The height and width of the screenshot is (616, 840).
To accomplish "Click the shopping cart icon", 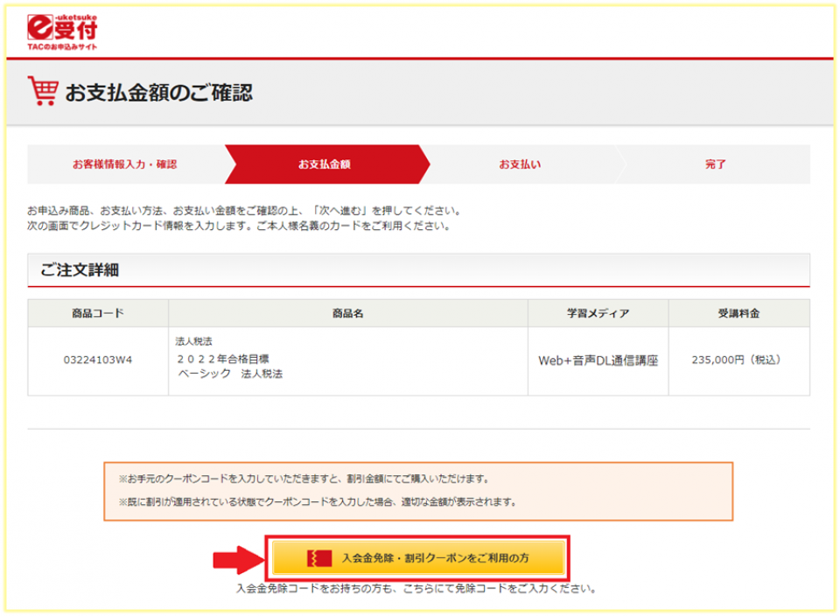I will click(x=42, y=91).
